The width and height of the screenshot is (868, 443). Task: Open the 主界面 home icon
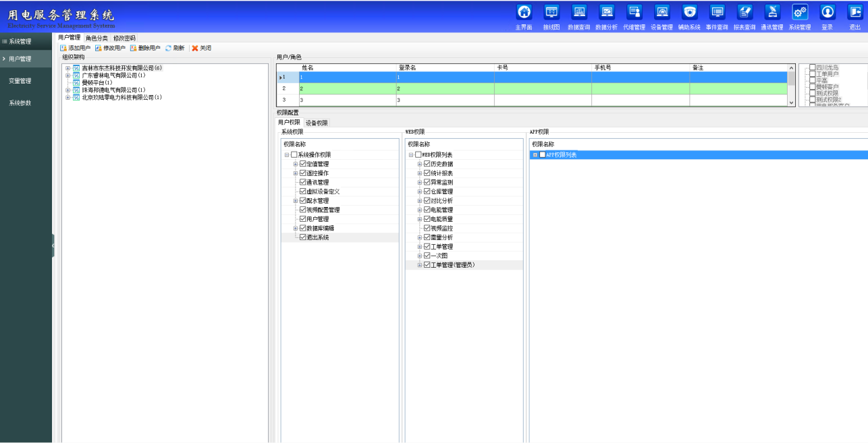(x=524, y=12)
